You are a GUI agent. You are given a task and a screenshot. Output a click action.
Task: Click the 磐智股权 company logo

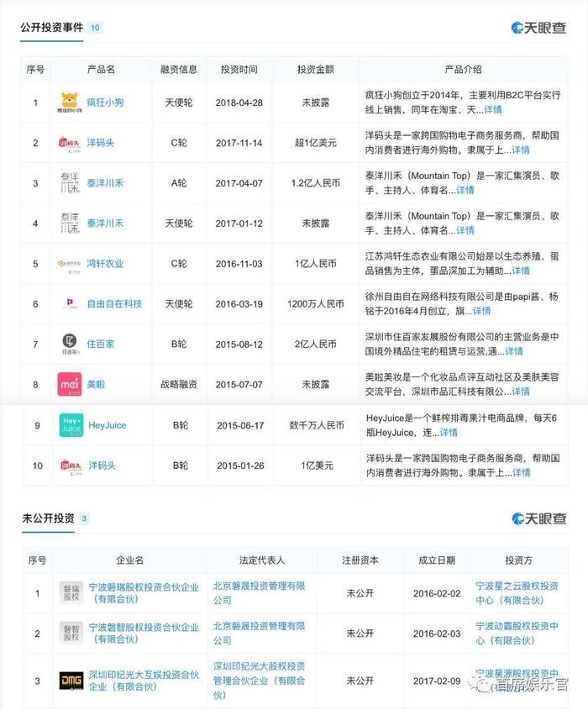pos(71,634)
